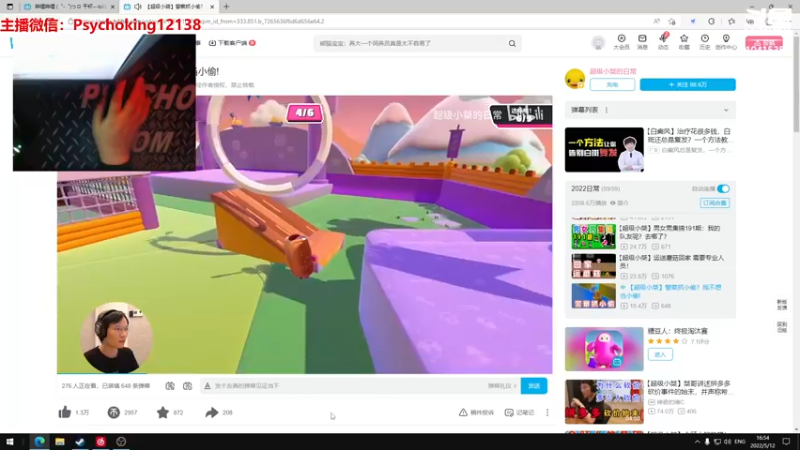Click the 进入 enter button for 糖豆人
800x450 pixels.
pos(660,355)
